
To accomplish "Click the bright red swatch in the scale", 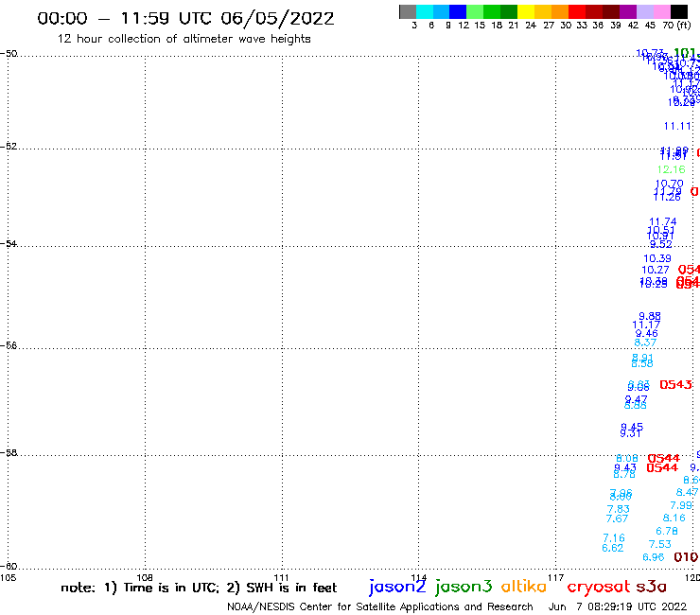I will pos(577,11).
